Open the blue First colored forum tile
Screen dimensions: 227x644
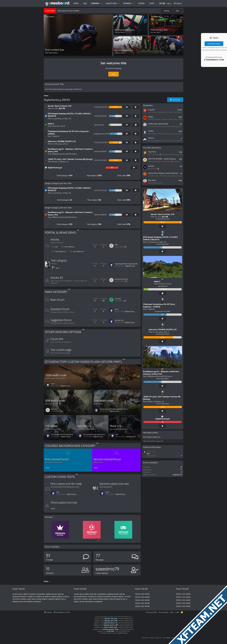coord(68,460)
